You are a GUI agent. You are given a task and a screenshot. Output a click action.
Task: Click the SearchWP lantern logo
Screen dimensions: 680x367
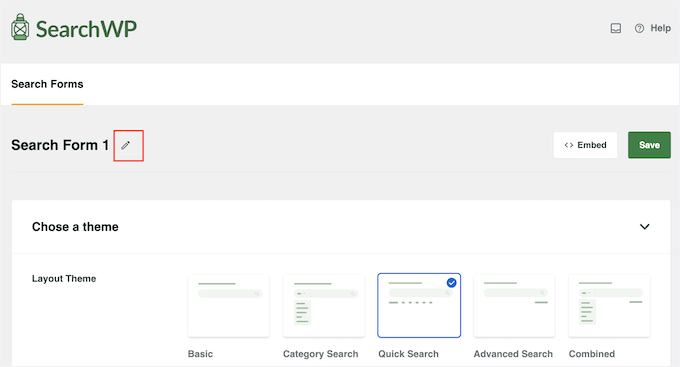(20, 27)
